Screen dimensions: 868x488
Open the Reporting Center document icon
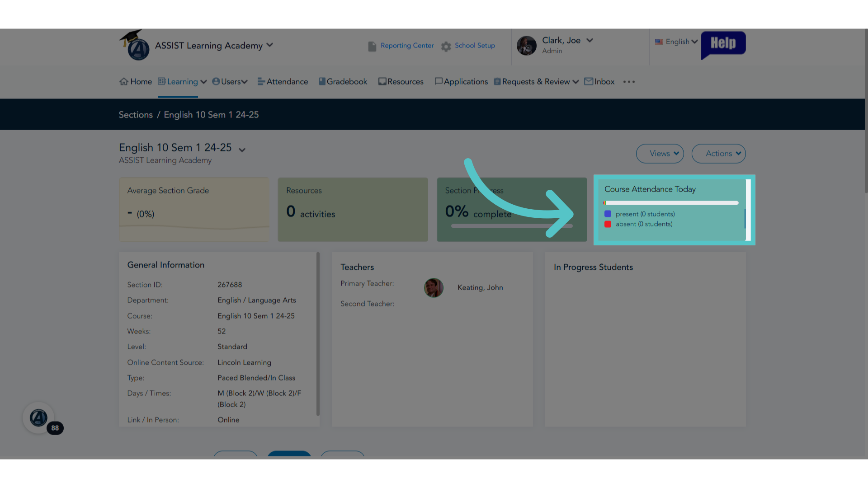(372, 47)
